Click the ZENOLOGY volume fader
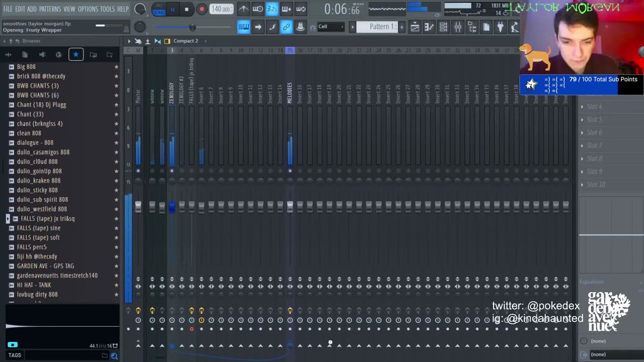The image size is (644, 362). coord(172,207)
